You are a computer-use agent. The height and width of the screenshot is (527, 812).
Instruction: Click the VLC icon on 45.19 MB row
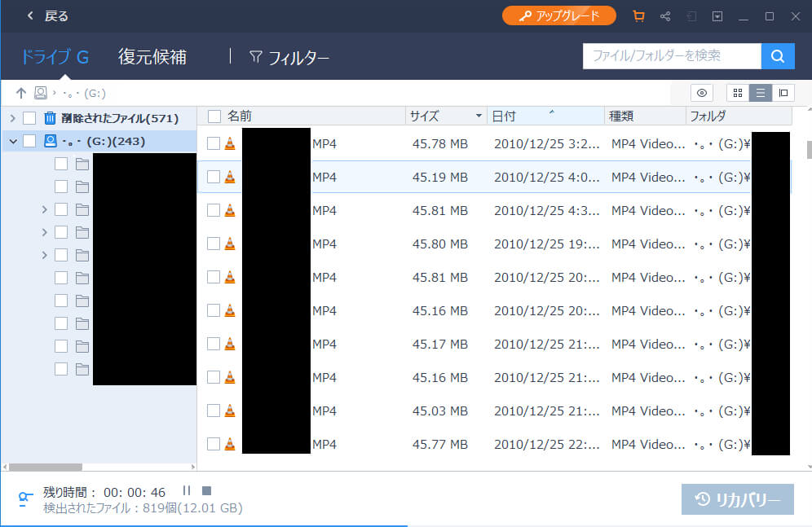click(x=230, y=177)
